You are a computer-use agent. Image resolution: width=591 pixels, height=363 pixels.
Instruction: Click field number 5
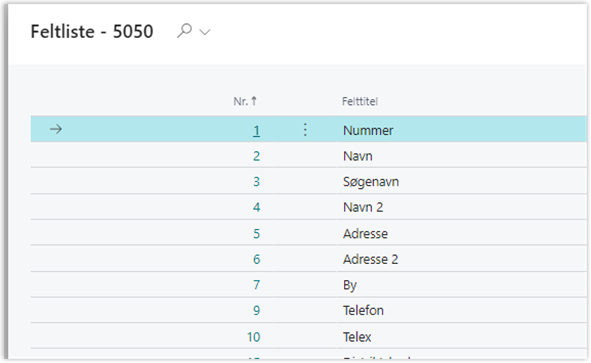(x=256, y=234)
